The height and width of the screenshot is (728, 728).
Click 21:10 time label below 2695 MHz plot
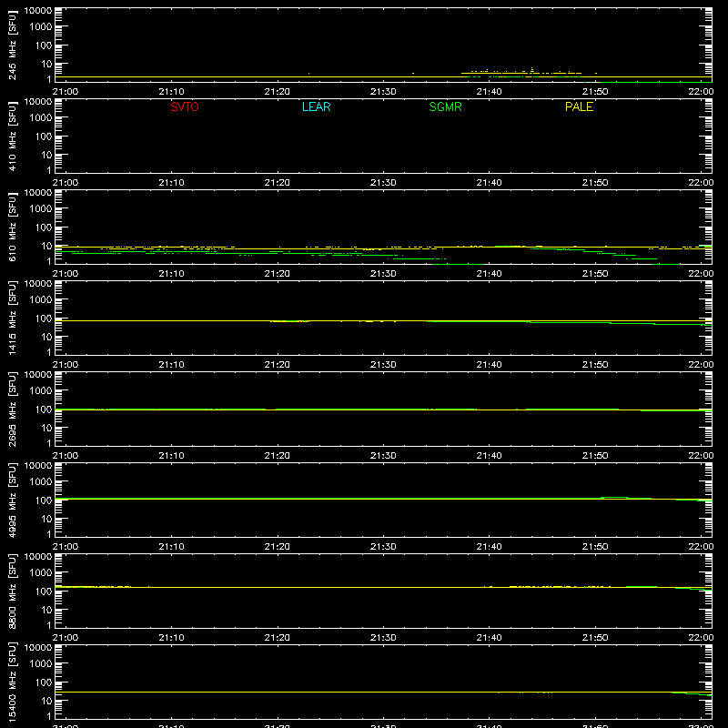171,456
